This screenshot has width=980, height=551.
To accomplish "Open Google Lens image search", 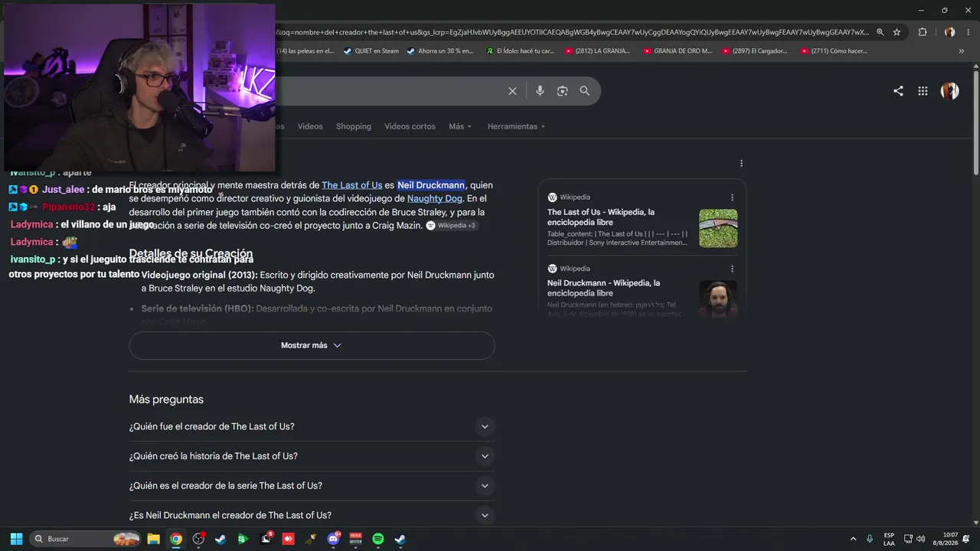I will pos(562,91).
